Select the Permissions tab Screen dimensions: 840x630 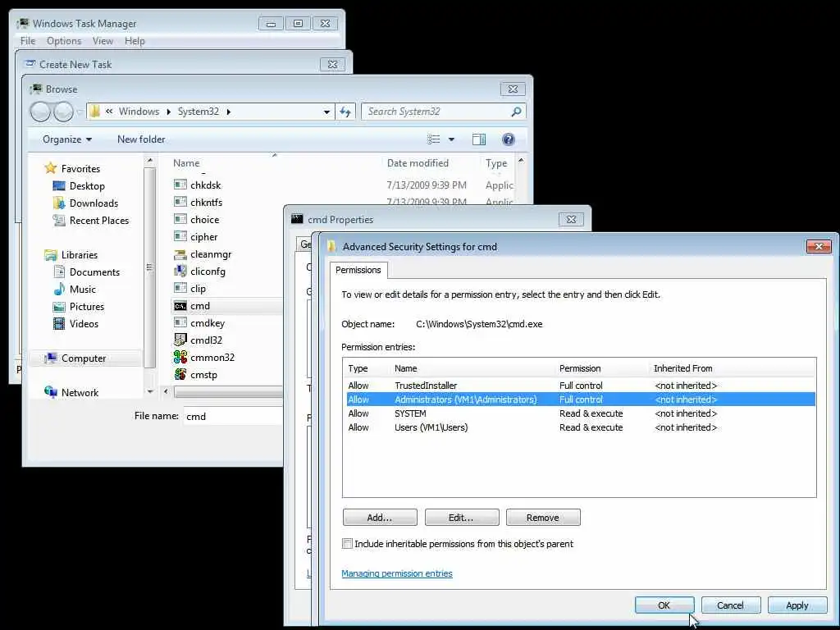click(x=358, y=270)
